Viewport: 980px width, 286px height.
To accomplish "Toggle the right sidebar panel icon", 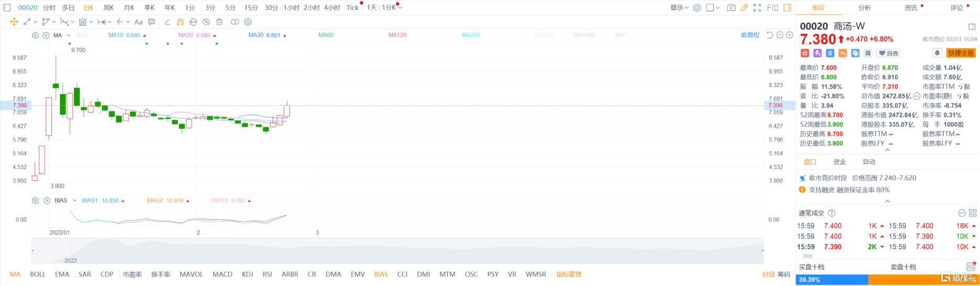I will (787, 7).
